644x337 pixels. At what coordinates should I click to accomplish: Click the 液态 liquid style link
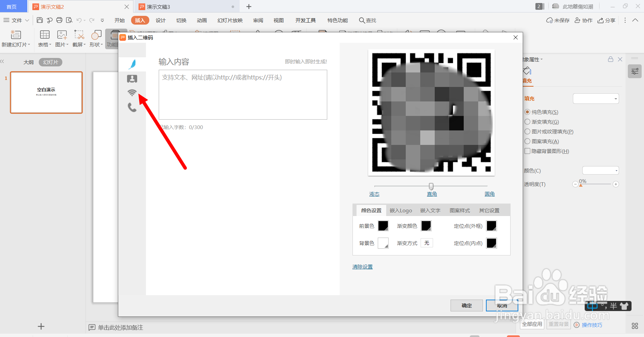click(x=374, y=194)
